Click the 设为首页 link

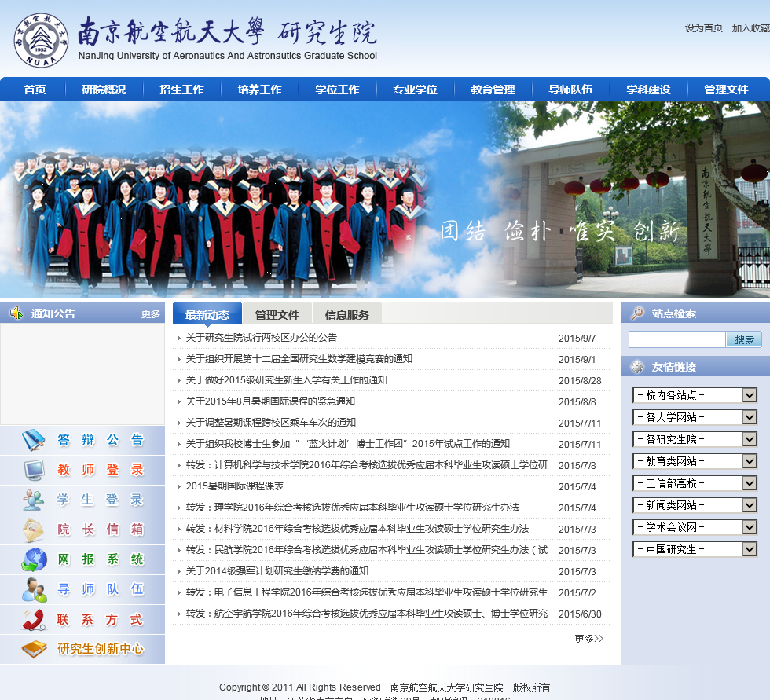click(x=704, y=28)
